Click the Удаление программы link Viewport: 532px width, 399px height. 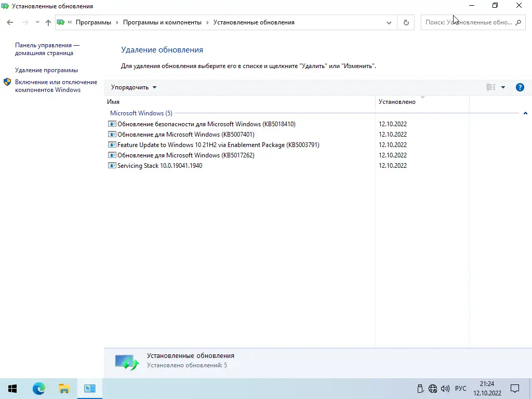tap(46, 70)
